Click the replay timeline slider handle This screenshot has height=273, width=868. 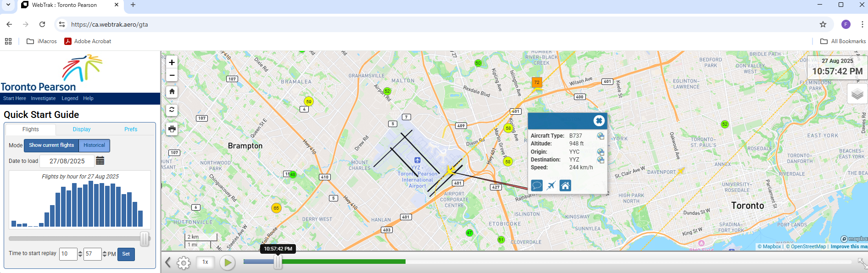pyautogui.click(x=278, y=262)
